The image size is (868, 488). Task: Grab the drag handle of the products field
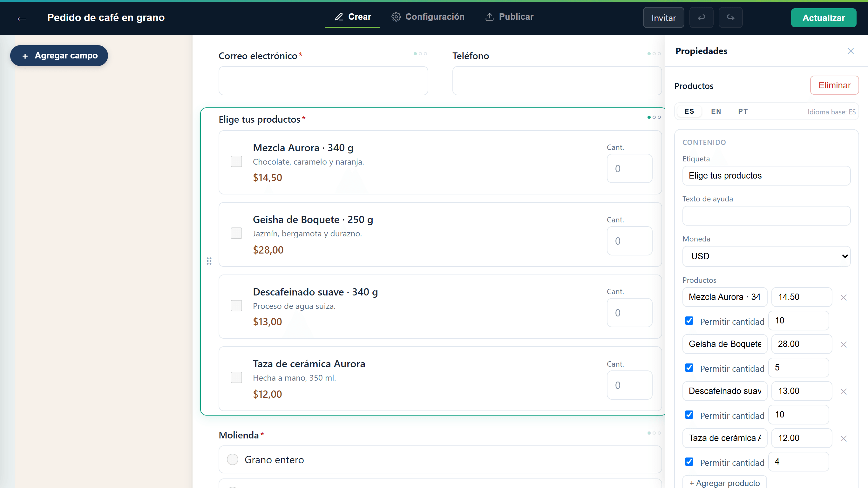pos(209,261)
